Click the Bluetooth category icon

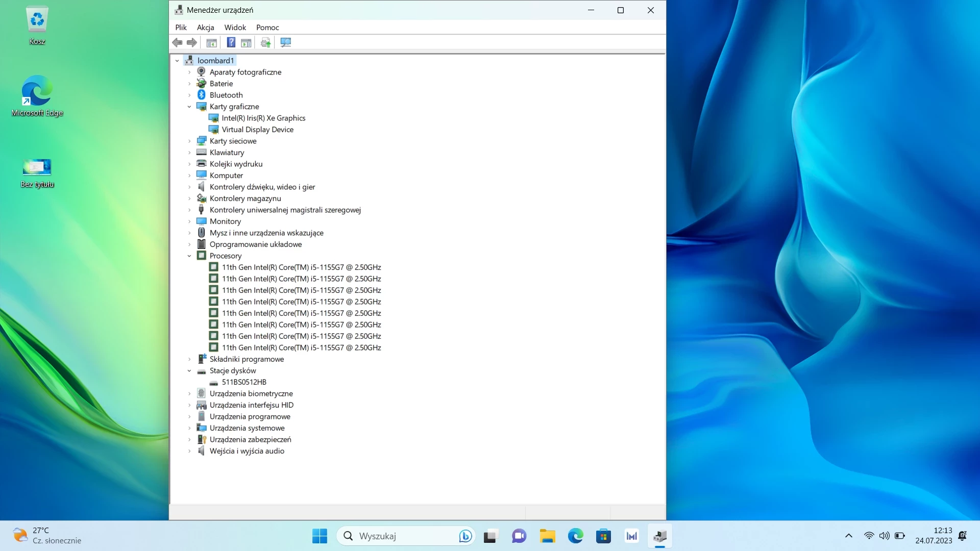201,95
